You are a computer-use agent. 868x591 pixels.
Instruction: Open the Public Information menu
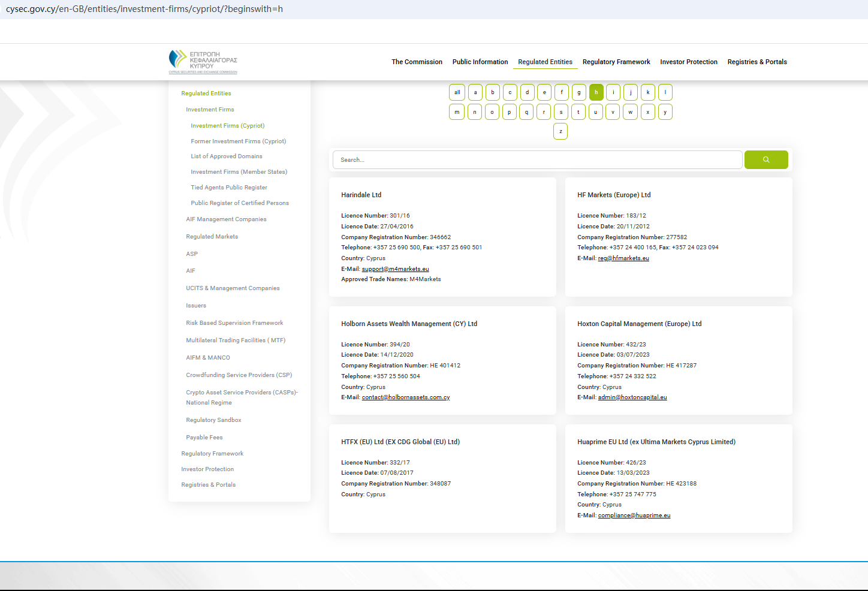pyautogui.click(x=480, y=62)
